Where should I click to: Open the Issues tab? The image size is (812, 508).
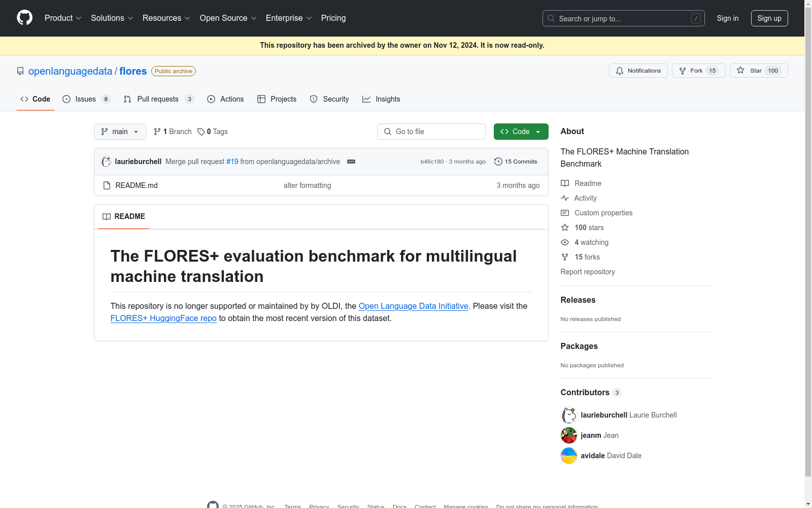point(86,99)
